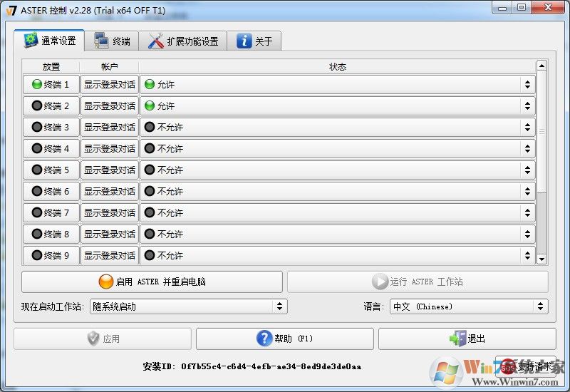Toggle 终端 7 placement button
The image size is (570, 392).
click(x=51, y=212)
